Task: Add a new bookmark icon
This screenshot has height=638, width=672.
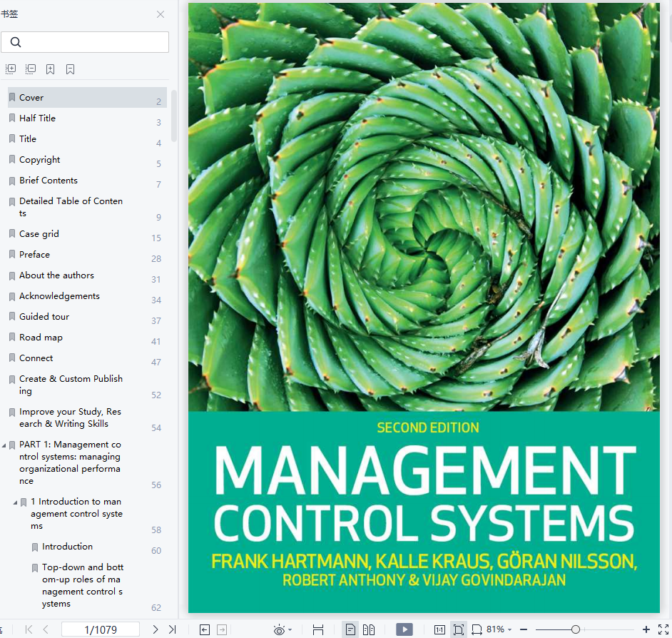Action: pyautogui.click(x=50, y=69)
